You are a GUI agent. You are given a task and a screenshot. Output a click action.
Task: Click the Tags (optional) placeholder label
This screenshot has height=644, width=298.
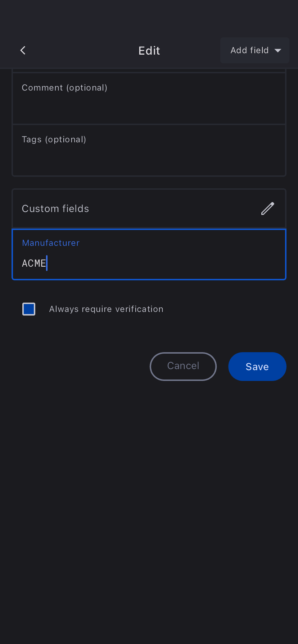54,139
